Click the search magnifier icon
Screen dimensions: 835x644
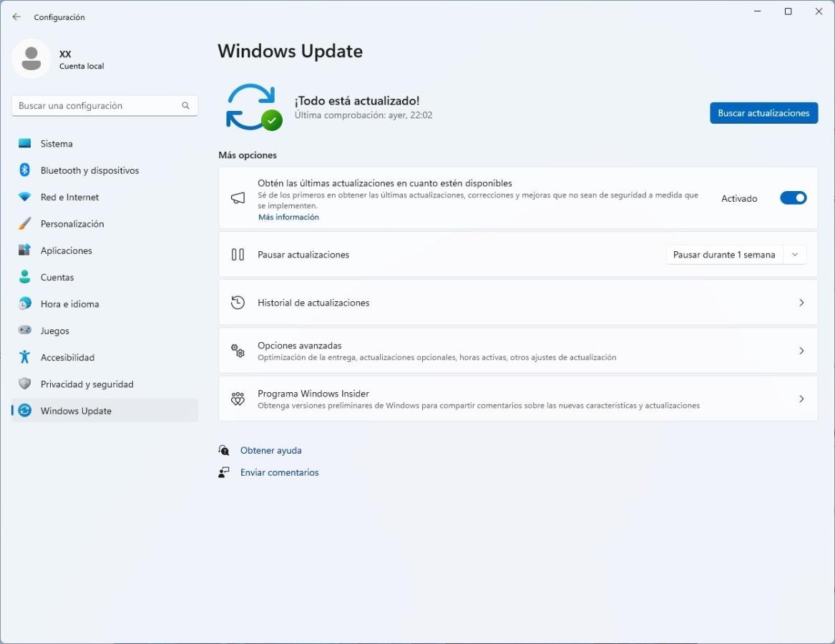click(x=185, y=106)
